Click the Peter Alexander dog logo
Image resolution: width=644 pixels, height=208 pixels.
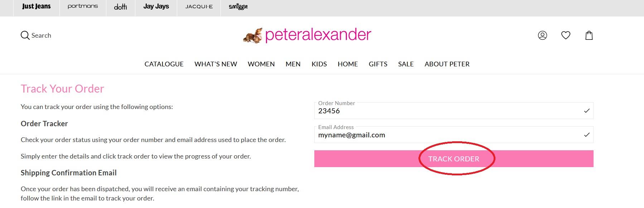(x=253, y=36)
